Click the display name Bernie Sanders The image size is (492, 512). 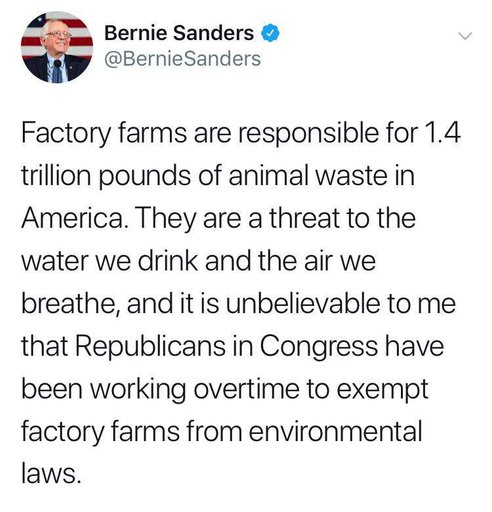pos(179,33)
